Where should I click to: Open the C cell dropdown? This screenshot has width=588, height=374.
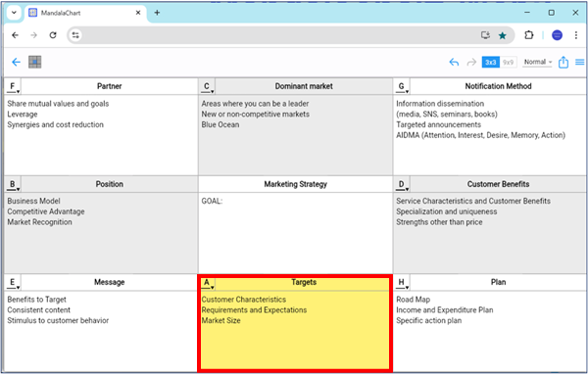pos(208,86)
